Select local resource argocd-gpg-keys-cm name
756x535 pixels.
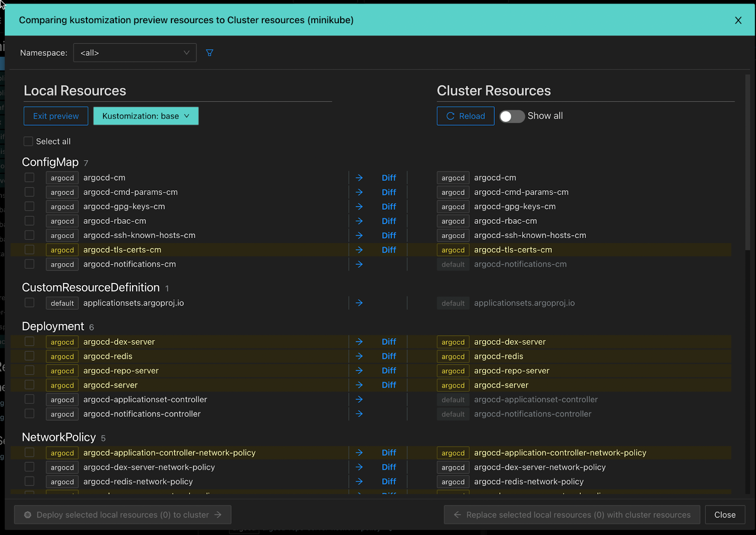pyautogui.click(x=124, y=207)
